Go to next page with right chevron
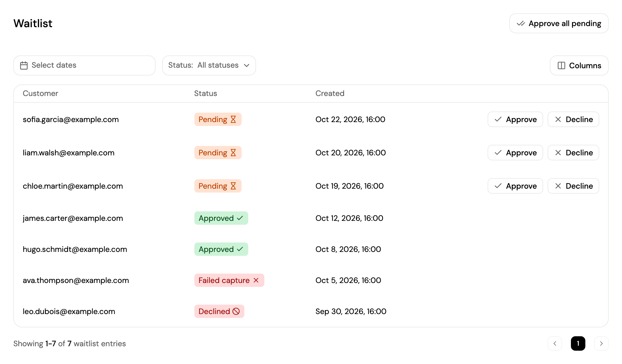622x364 pixels. click(x=601, y=343)
